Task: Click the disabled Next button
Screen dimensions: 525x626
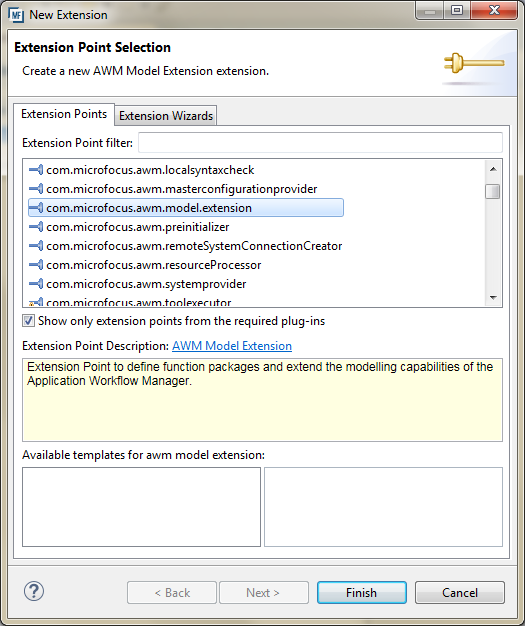Action: pyautogui.click(x=263, y=592)
